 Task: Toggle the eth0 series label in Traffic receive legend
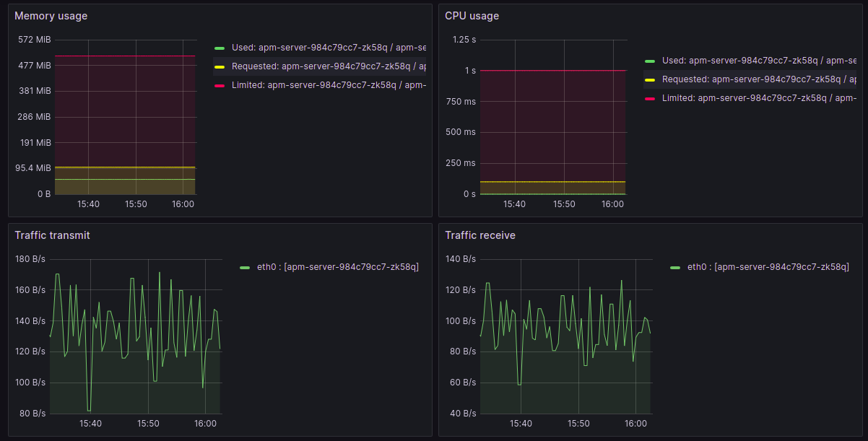click(x=768, y=267)
